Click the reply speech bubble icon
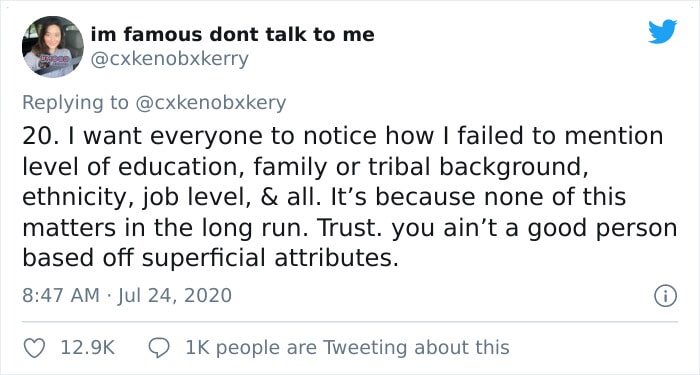 (159, 348)
